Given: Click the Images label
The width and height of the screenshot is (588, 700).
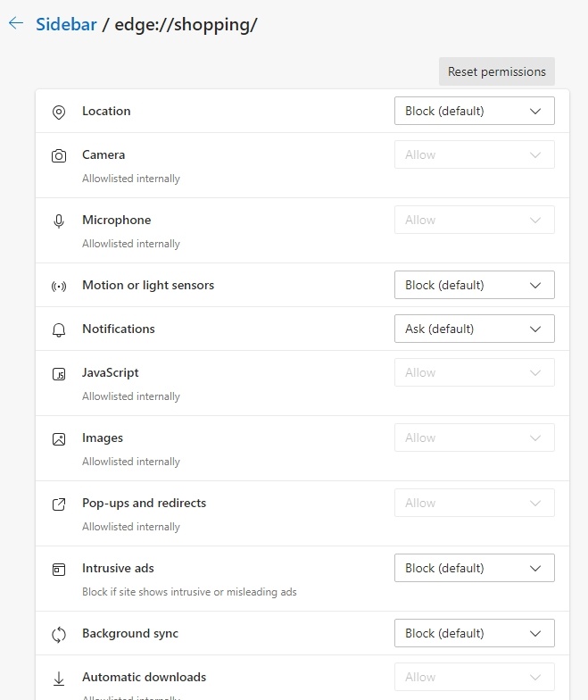Looking at the screenshot, I should [103, 437].
